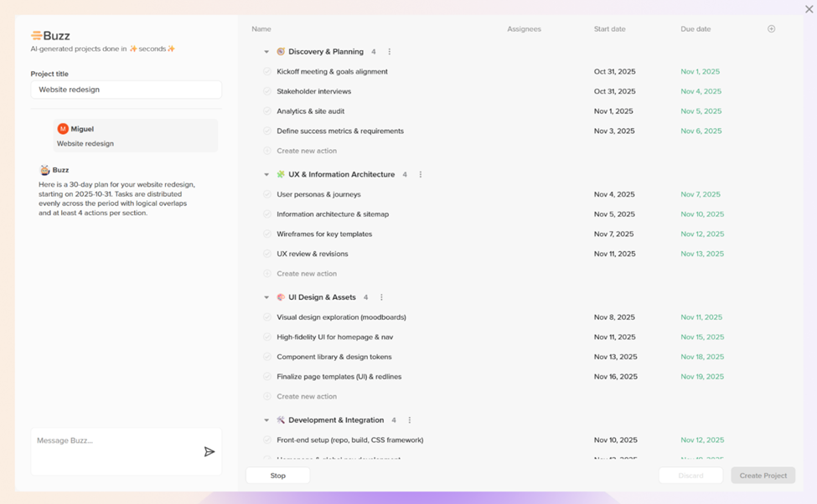Screen dimensions: 817x504
Task: Click the Create Project button
Action: pos(763,476)
